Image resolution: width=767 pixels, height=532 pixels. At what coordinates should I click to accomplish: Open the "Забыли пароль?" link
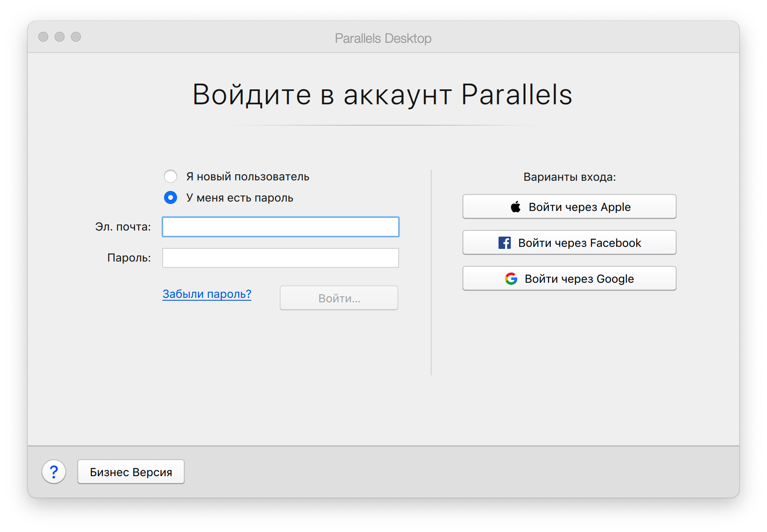(207, 294)
